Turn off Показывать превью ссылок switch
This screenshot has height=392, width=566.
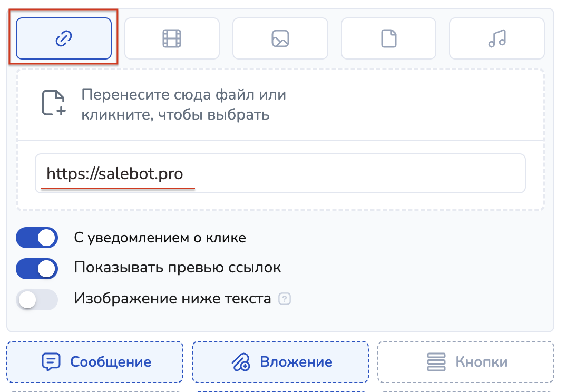(x=36, y=268)
